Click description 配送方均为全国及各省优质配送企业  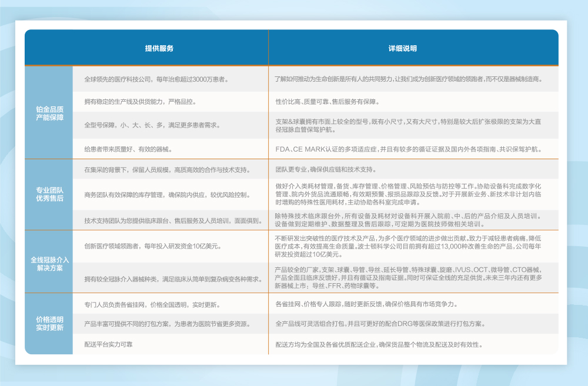click(x=379, y=344)
